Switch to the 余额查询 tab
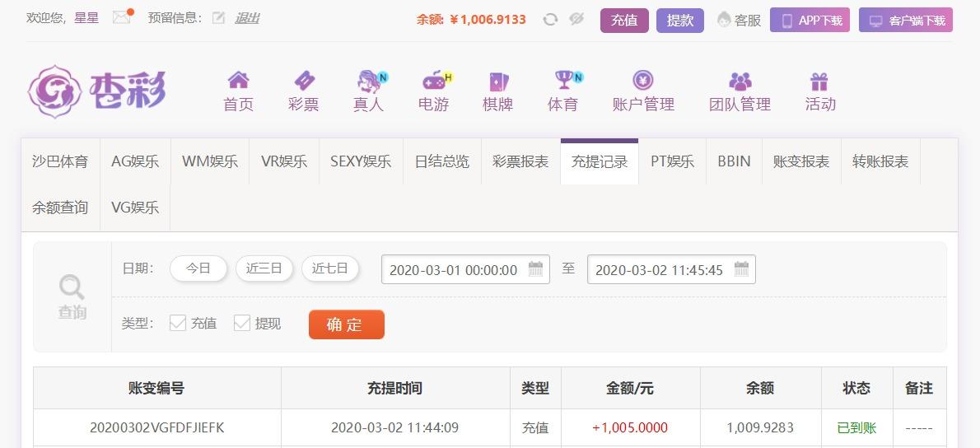980x448 pixels. click(x=60, y=208)
